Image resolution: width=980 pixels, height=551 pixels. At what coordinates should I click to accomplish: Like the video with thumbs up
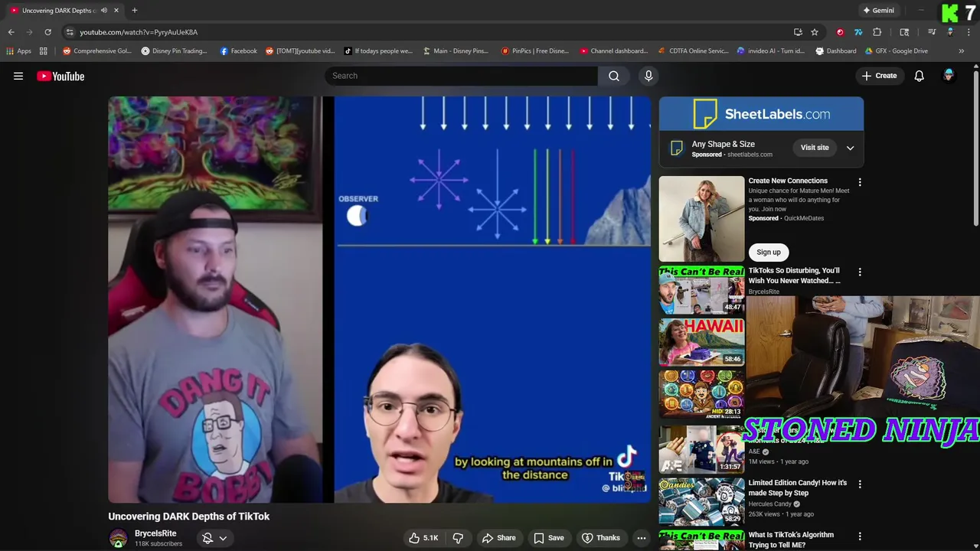[423, 538]
